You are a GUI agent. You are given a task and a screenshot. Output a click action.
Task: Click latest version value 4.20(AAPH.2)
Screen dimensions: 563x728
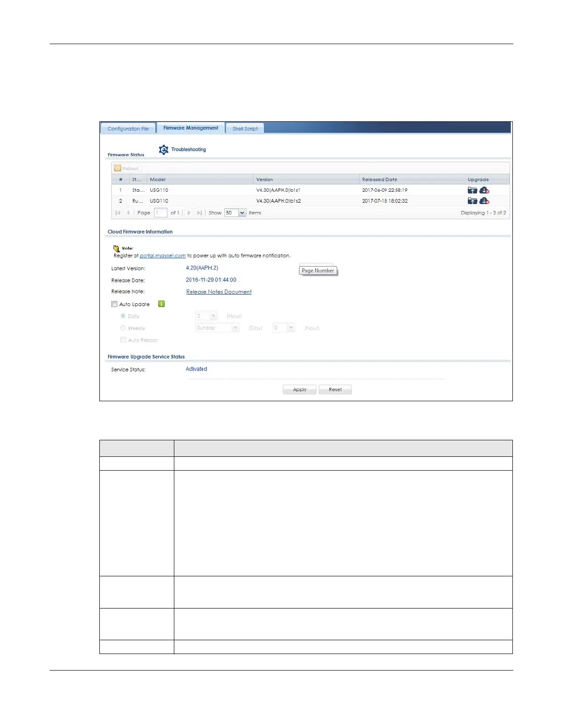pos(202,268)
